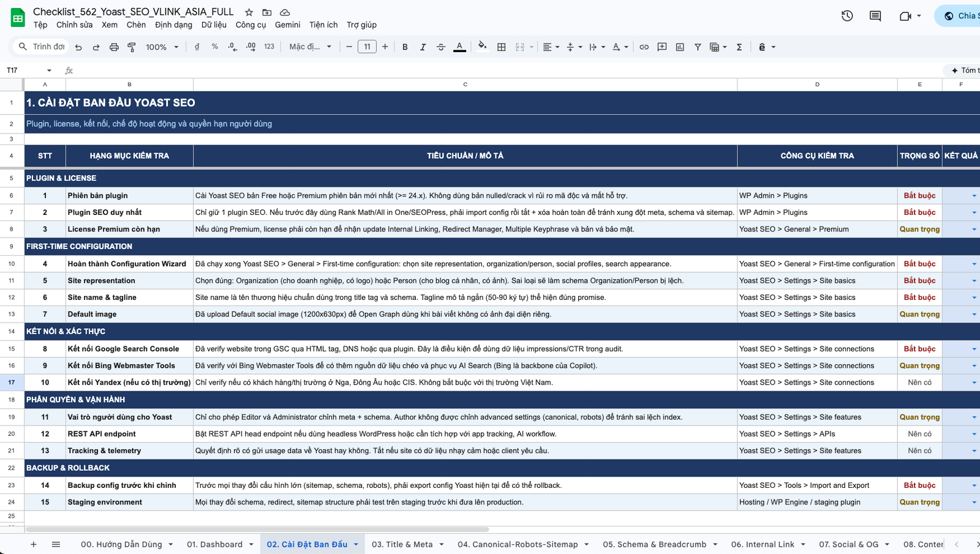Open the video meeting camera button
The image size is (980, 554).
point(905,16)
